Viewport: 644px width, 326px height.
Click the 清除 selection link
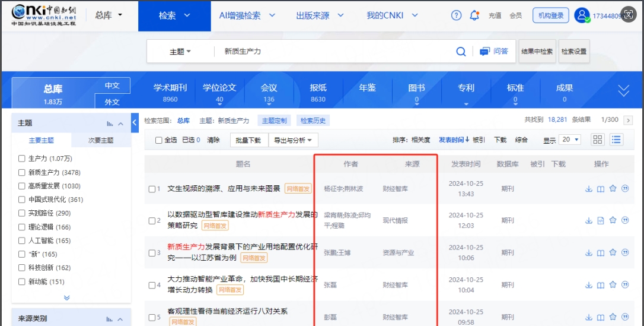[x=213, y=140]
